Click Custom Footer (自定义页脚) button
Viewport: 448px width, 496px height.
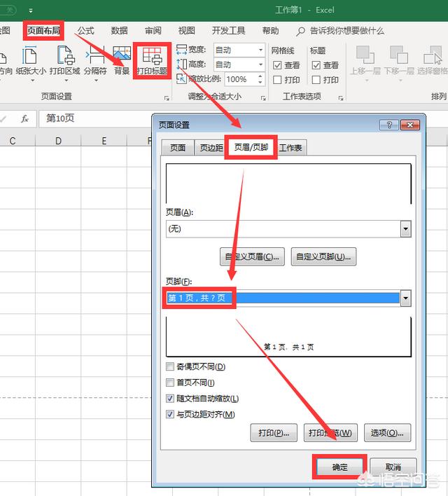[x=323, y=256]
